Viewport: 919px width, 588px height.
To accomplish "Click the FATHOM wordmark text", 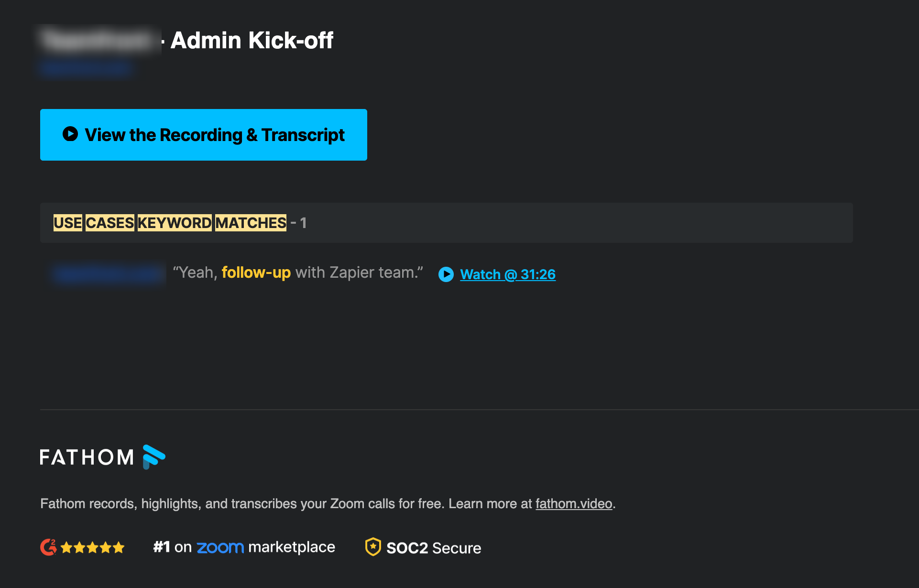I will pos(87,457).
